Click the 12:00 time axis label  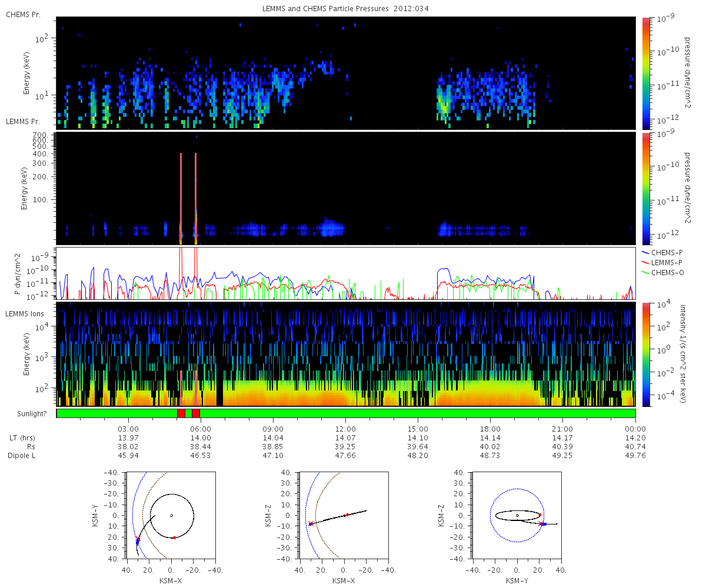point(345,429)
